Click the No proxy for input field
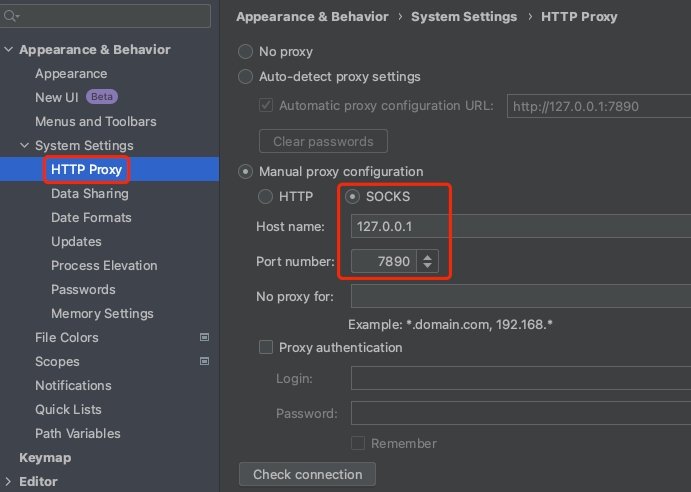Screen dimensions: 691x492 pos(521,296)
